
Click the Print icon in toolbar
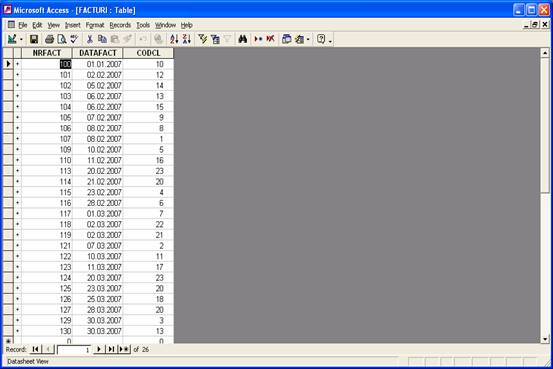(49, 39)
